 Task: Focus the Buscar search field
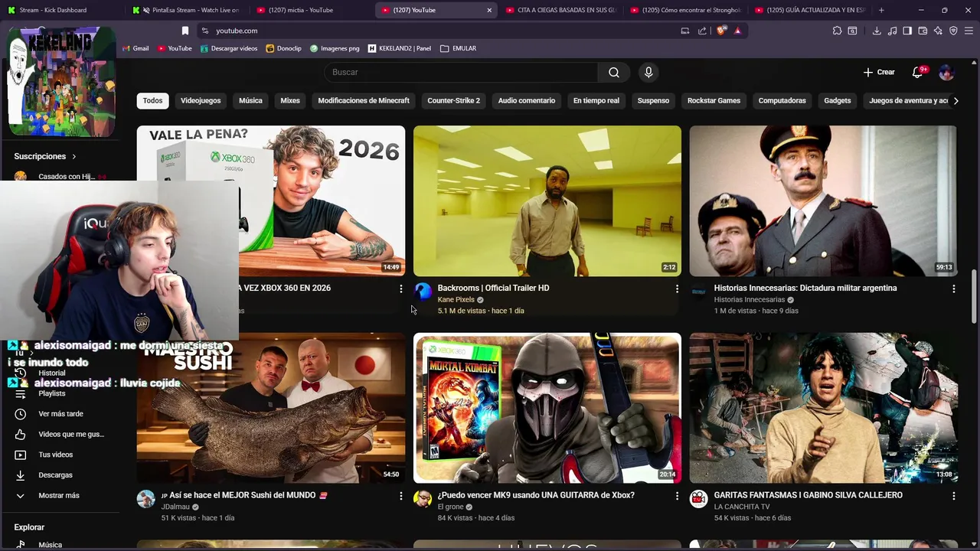[461, 72]
